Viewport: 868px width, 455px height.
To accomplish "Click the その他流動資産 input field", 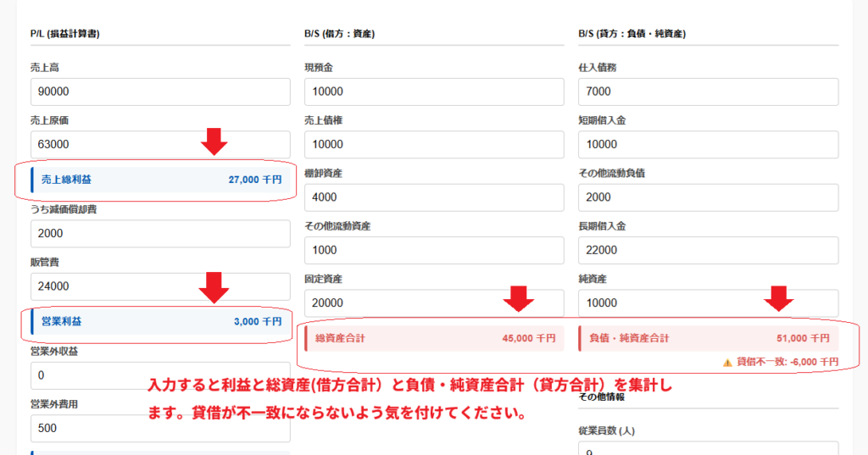I will [434, 250].
